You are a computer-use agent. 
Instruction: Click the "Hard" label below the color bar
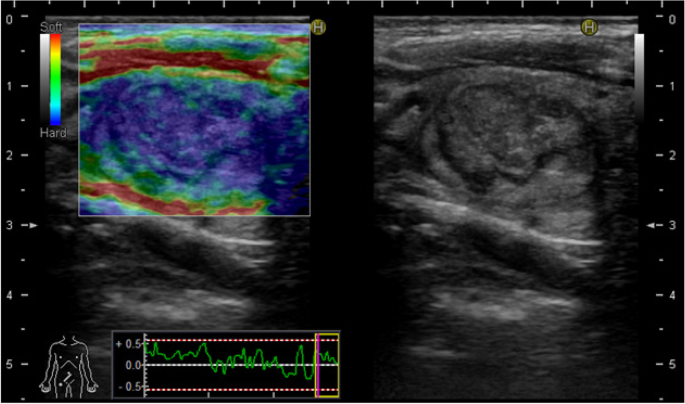tap(53, 133)
